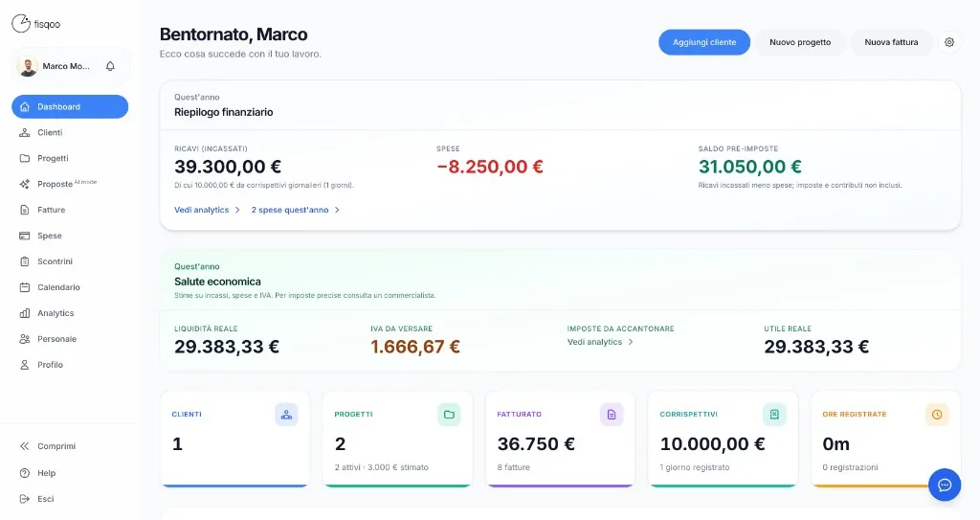Open the Spese section
The image size is (980, 520).
70,236
